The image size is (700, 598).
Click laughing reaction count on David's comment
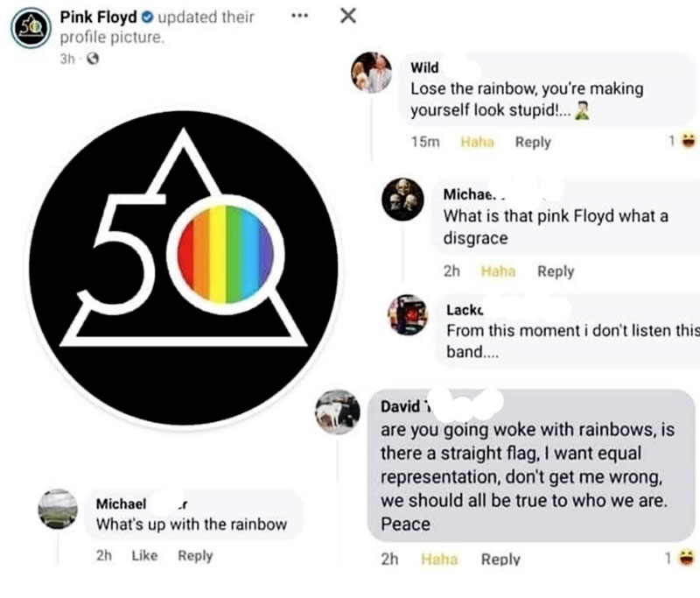682,558
